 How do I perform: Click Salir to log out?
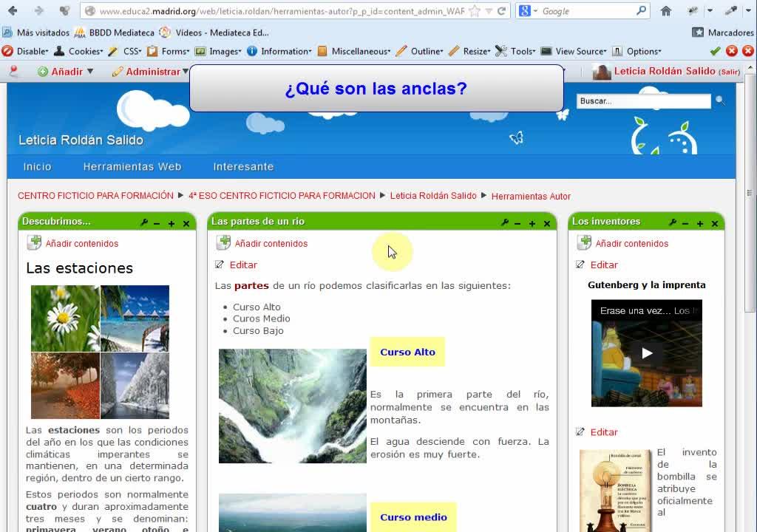[730, 72]
